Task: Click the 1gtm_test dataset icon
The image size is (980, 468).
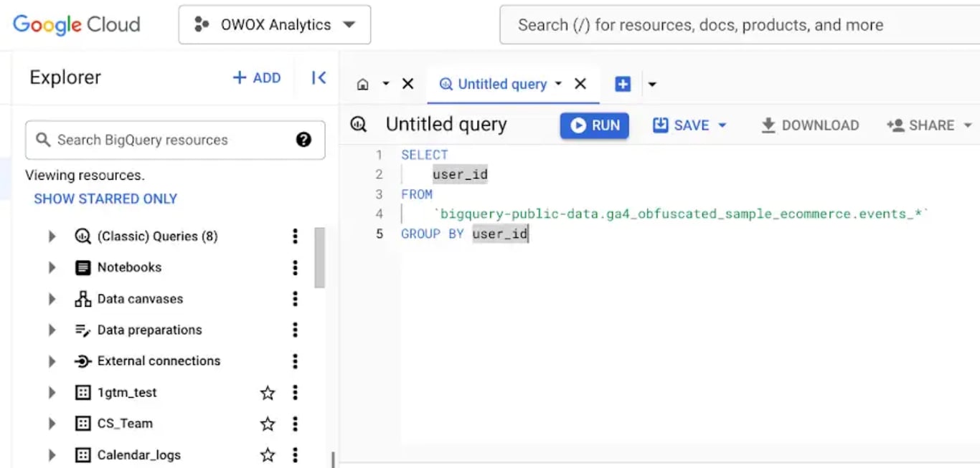Action: 83,393
